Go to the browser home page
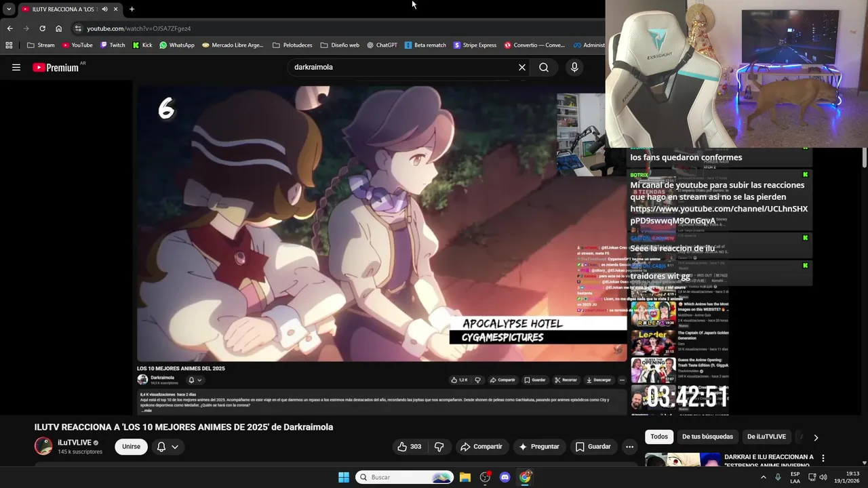868x488 pixels. click(58, 28)
